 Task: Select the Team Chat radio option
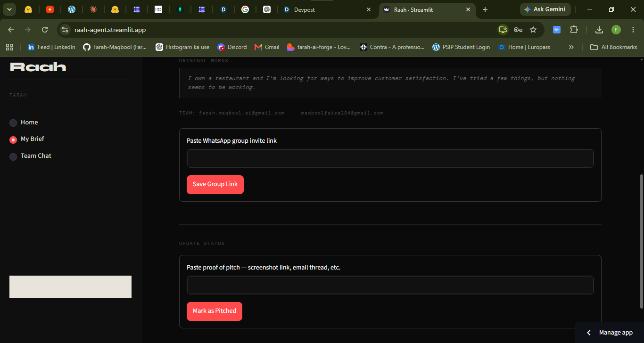pos(30,156)
